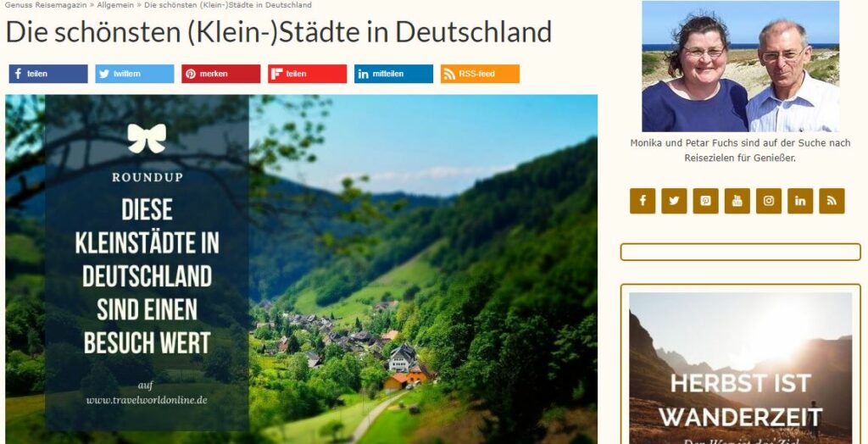
Task: Open the sidebar LinkedIn icon
Action: (x=800, y=201)
